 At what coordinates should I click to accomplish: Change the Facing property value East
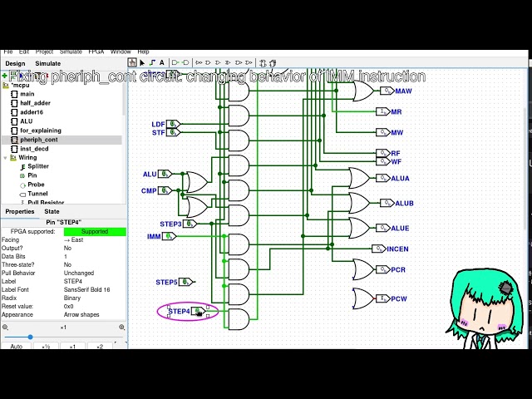pos(94,240)
